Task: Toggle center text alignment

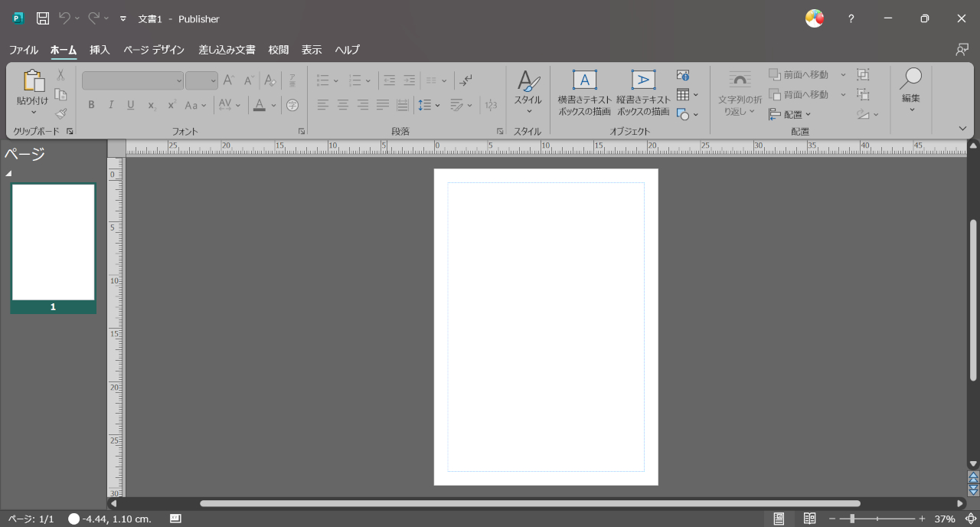Action: click(343, 105)
